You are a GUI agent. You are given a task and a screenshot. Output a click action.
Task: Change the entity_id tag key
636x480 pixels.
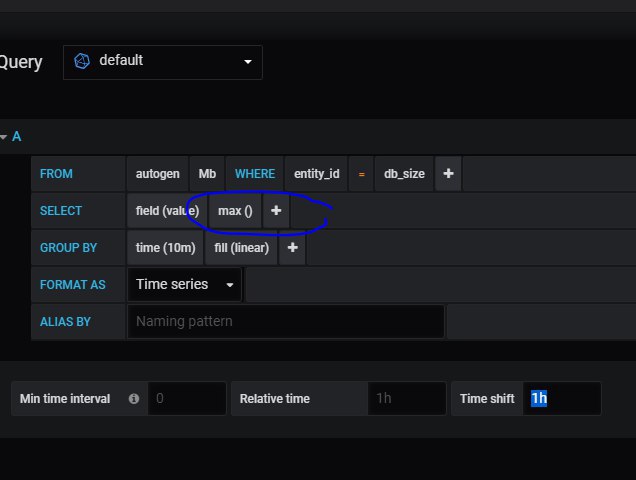(316, 174)
